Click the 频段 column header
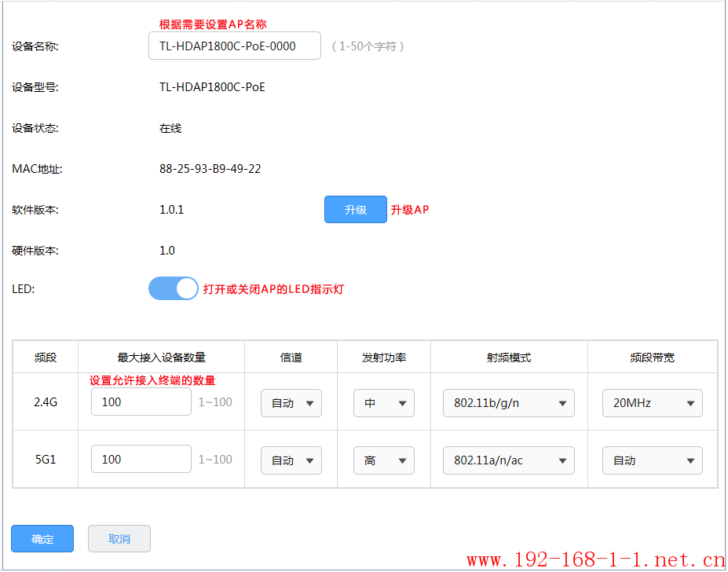Viewport: 728px width, 572px height. (46, 357)
